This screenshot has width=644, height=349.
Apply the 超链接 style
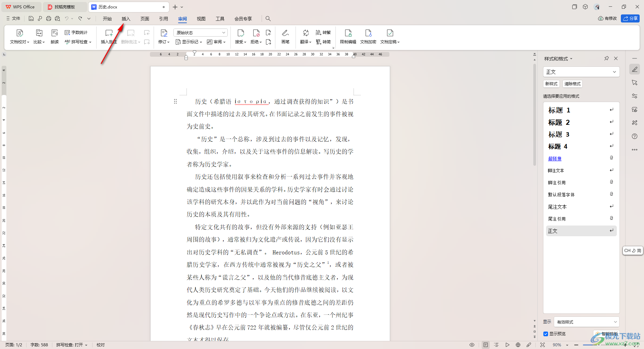click(582, 158)
